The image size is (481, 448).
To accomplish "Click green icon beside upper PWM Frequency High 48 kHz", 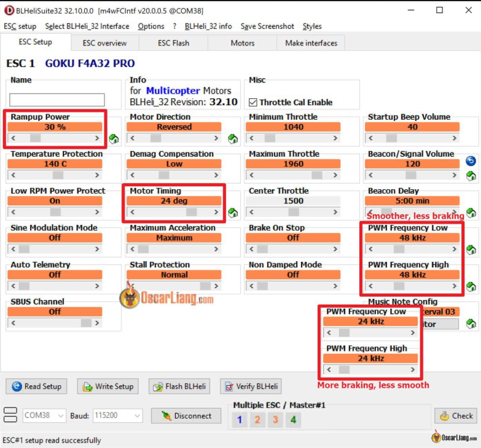I will click(x=471, y=286).
